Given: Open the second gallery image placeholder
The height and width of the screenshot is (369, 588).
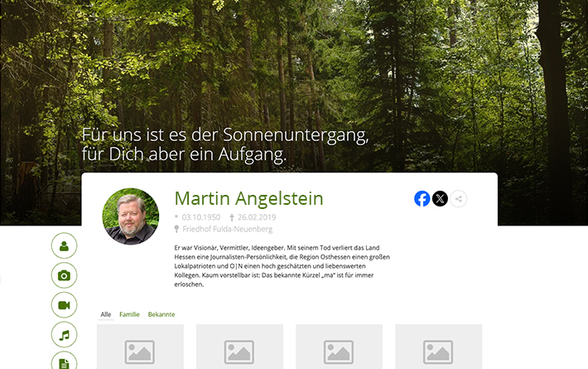Looking at the screenshot, I should (x=239, y=347).
